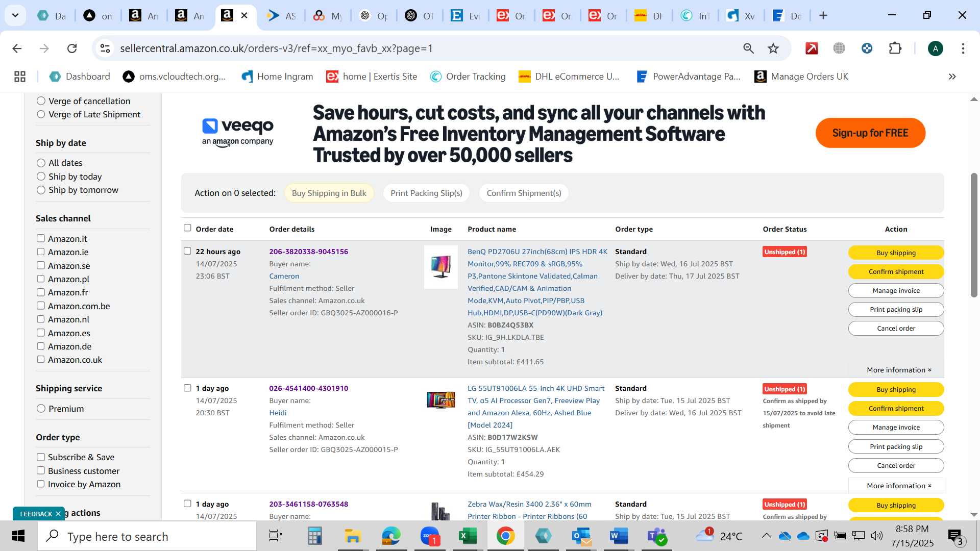This screenshot has height=551, width=980.
Task: Click Buy Shipping in Bulk
Action: point(329,193)
